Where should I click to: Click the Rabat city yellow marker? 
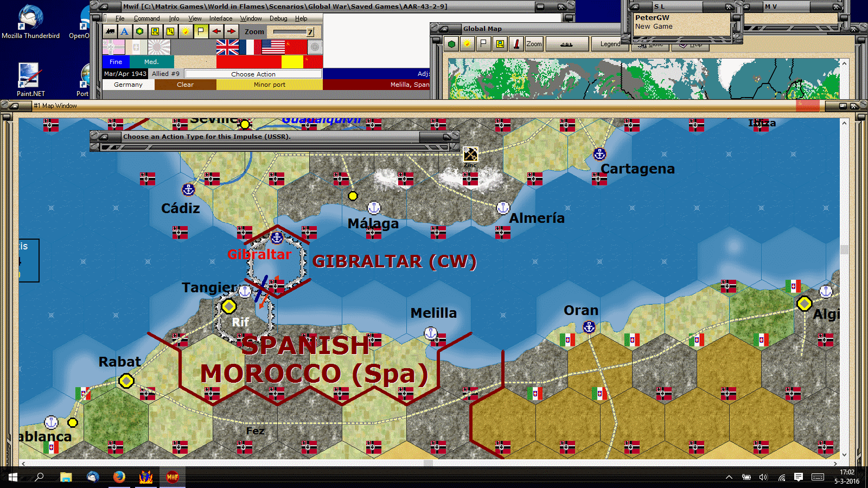pos(126,381)
